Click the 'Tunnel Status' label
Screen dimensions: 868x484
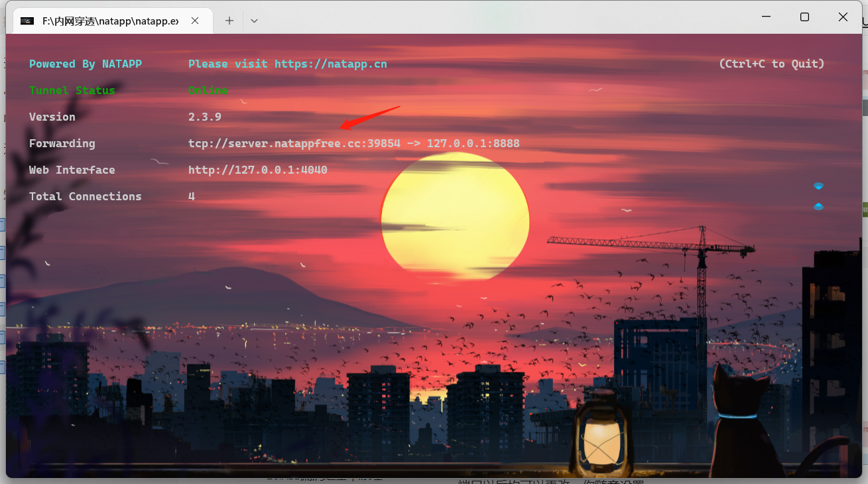72,90
